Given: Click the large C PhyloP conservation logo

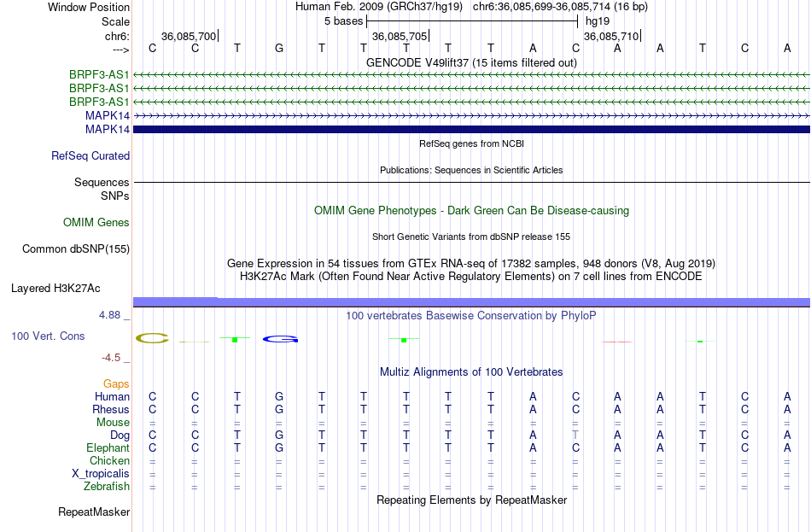Looking at the screenshot, I should [x=152, y=338].
